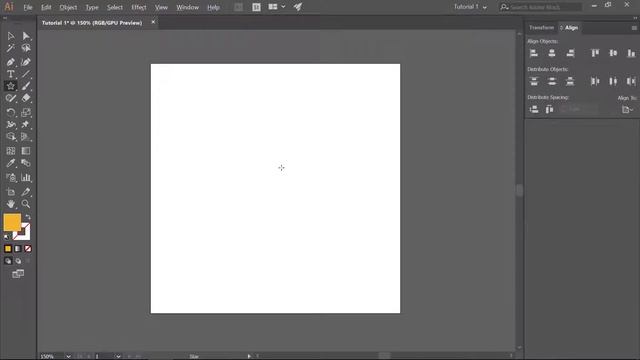Open the Effect menu

[x=139, y=7]
